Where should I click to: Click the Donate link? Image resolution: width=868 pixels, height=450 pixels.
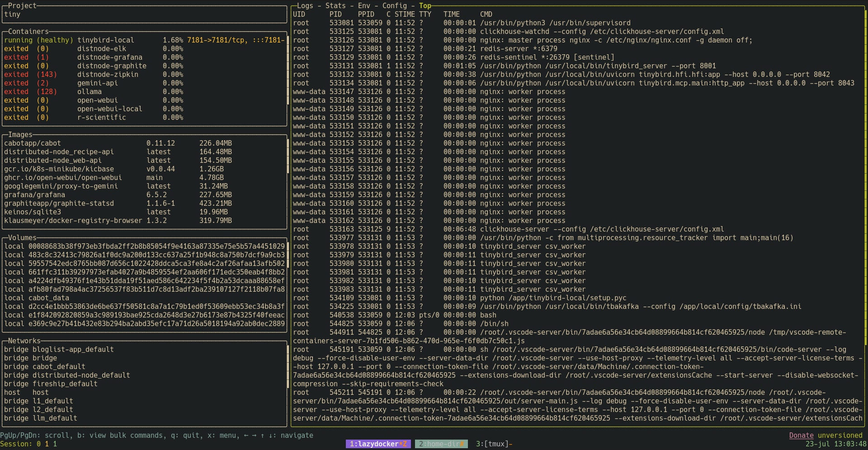coord(801,436)
